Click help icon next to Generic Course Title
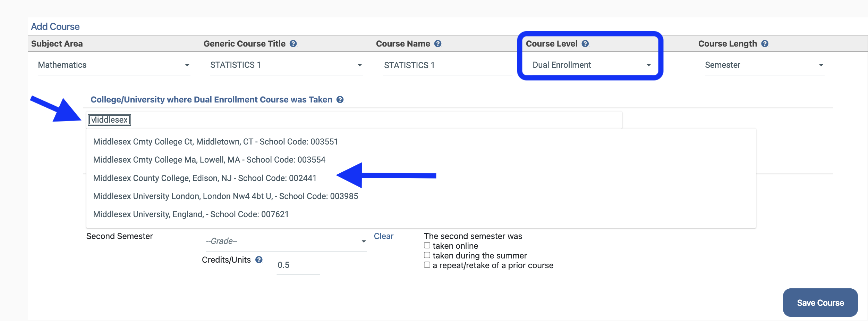This screenshot has height=321, width=868. pos(293,44)
